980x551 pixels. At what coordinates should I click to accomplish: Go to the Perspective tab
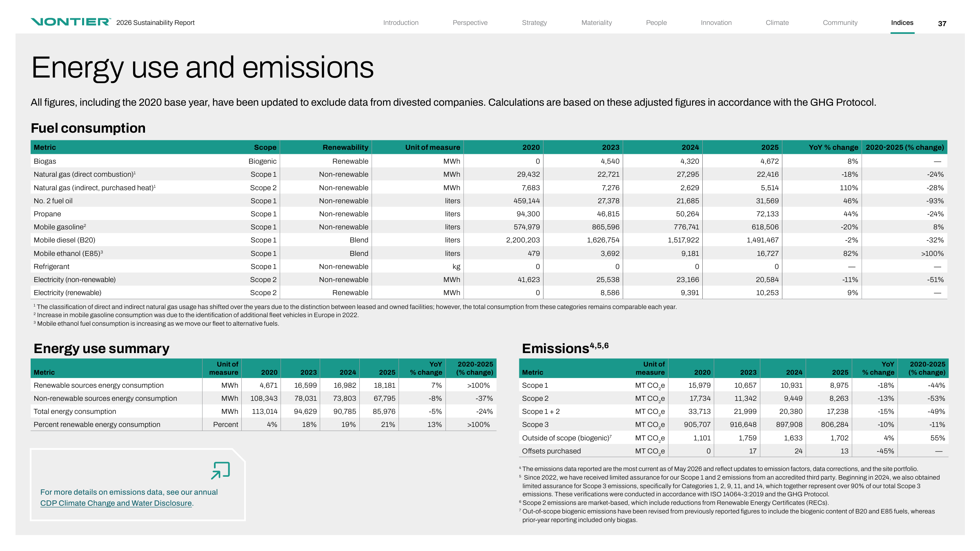(x=470, y=23)
